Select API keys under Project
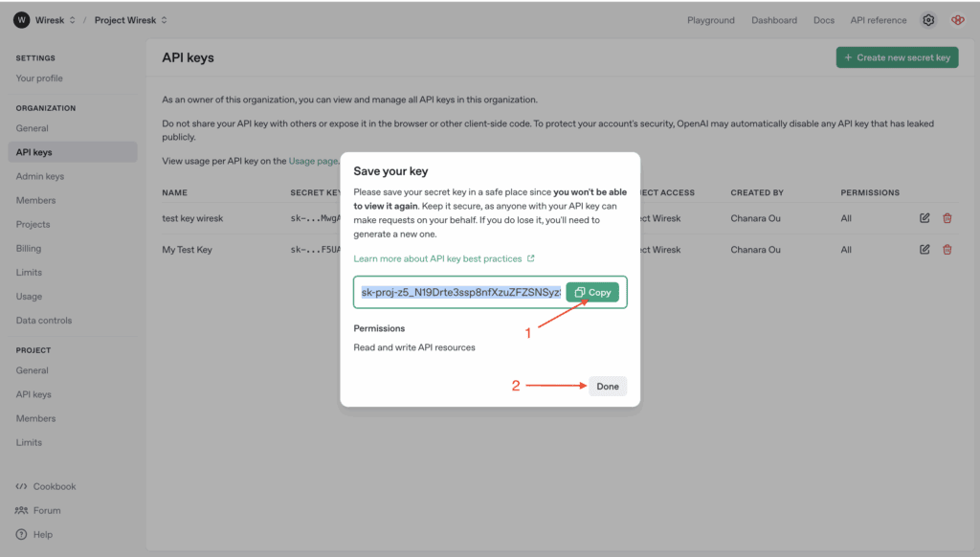Image resolution: width=980 pixels, height=557 pixels. click(33, 394)
